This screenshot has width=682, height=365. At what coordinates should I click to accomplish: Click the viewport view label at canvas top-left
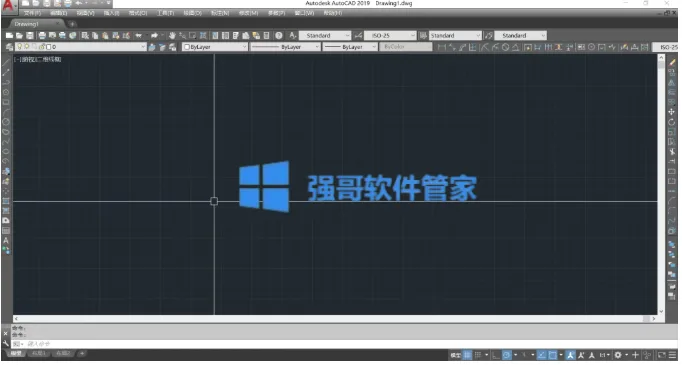[x=38, y=59]
